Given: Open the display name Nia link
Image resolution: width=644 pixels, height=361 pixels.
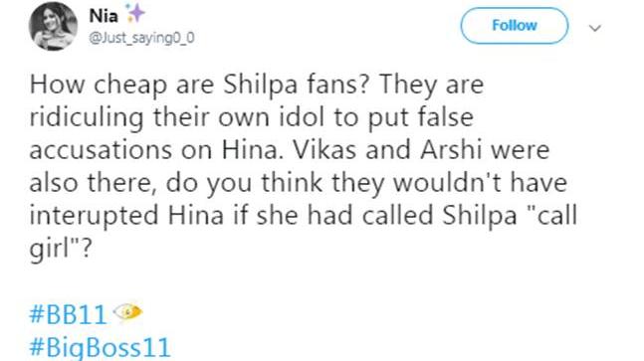Looking at the screenshot, I should coord(104,16).
